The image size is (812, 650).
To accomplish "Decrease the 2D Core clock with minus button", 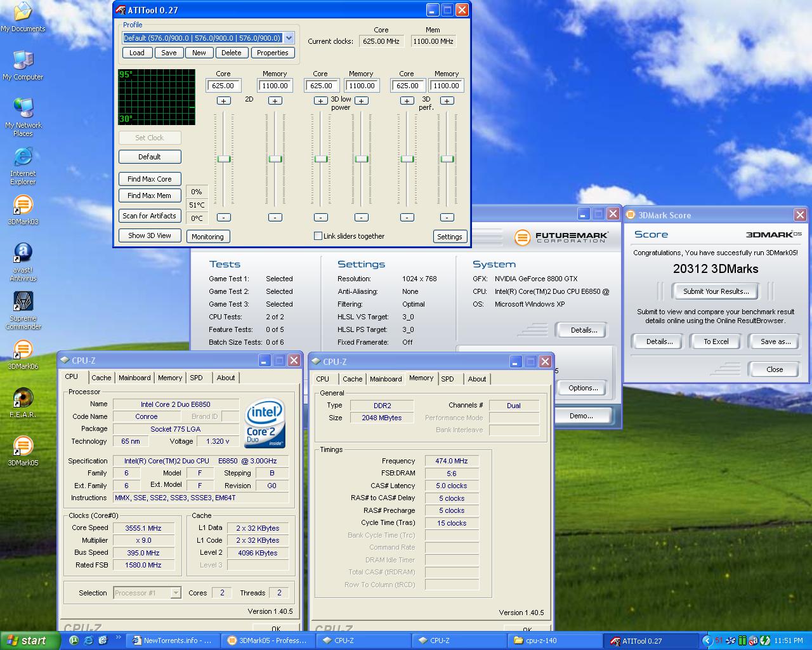I will point(223,217).
